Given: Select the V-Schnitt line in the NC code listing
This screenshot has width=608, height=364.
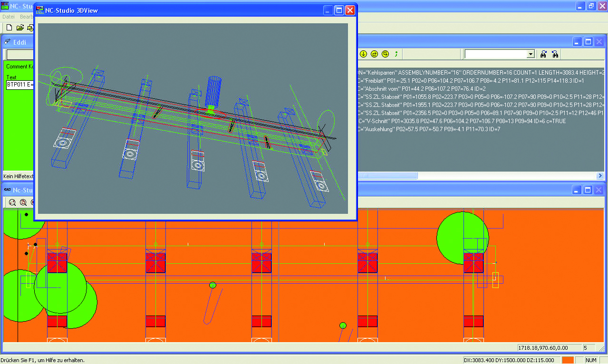Looking at the screenshot, I should tap(428, 121).
